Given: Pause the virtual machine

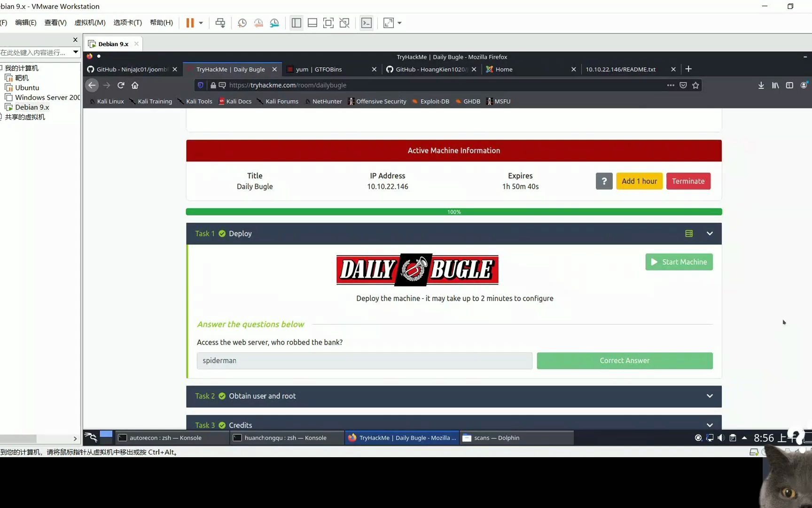Looking at the screenshot, I should click(190, 23).
